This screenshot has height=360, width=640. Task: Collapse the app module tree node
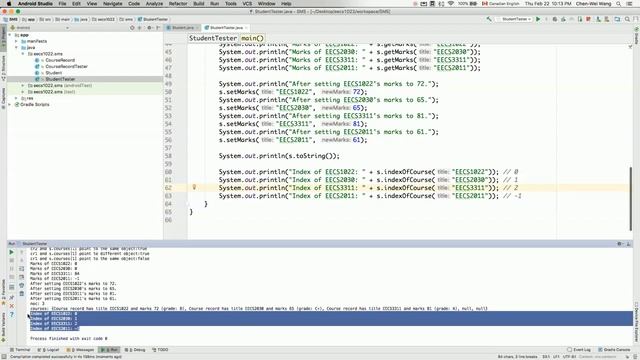coord(10,35)
